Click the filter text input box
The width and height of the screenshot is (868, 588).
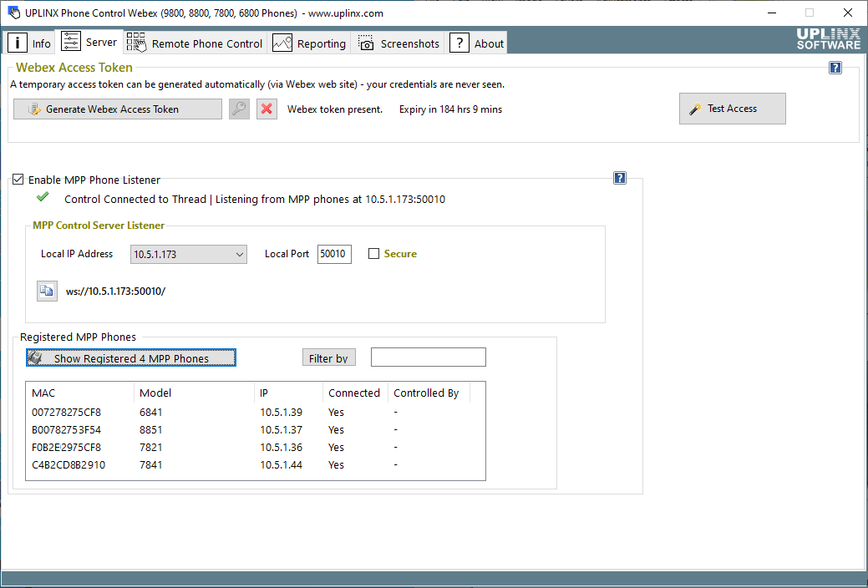428,357
